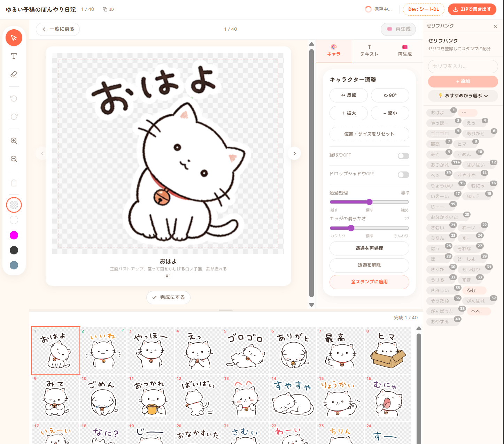
Task: Focus the セリフを入力 text field
Action: [x=463, y=66]
